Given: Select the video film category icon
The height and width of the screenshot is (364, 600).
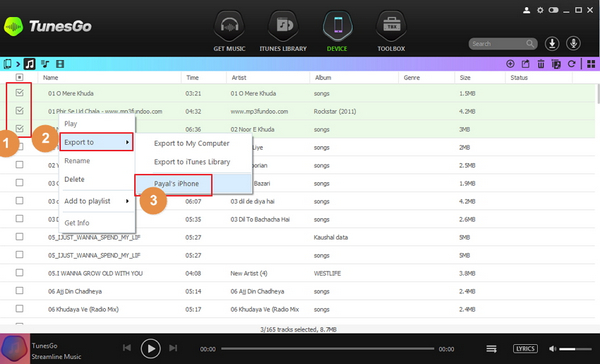Looking at the screenshot, I should 60,64.
